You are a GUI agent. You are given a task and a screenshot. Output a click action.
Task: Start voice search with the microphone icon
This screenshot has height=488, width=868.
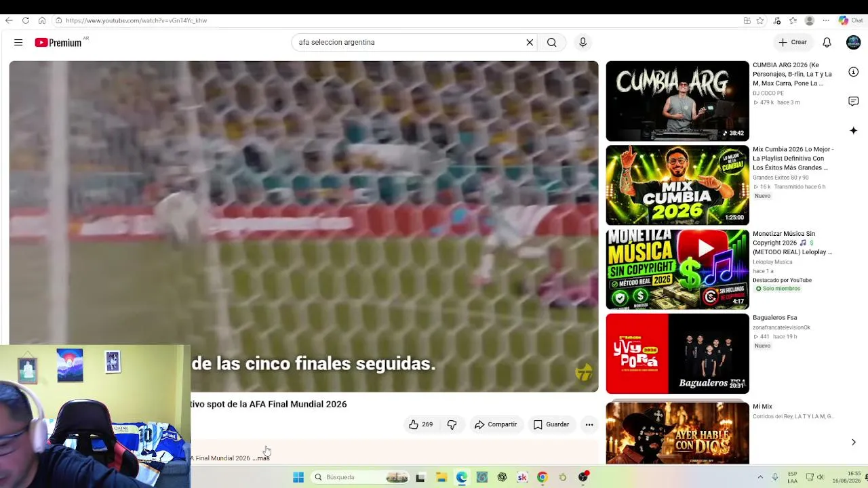(x=583, y=42)
